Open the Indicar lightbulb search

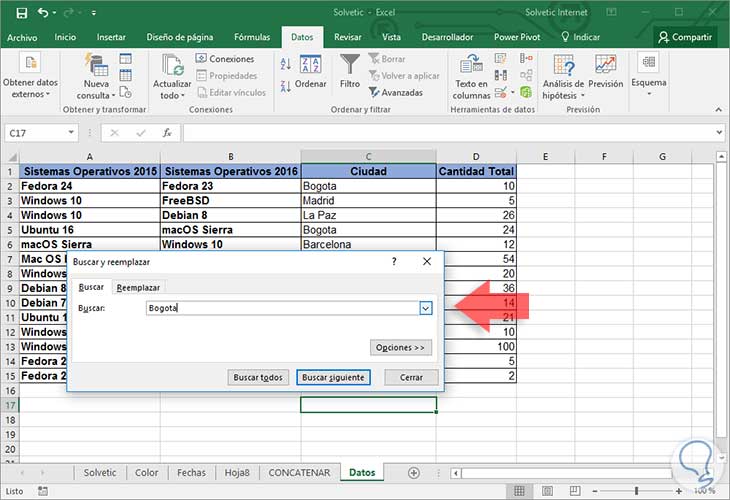coord(580,37)
